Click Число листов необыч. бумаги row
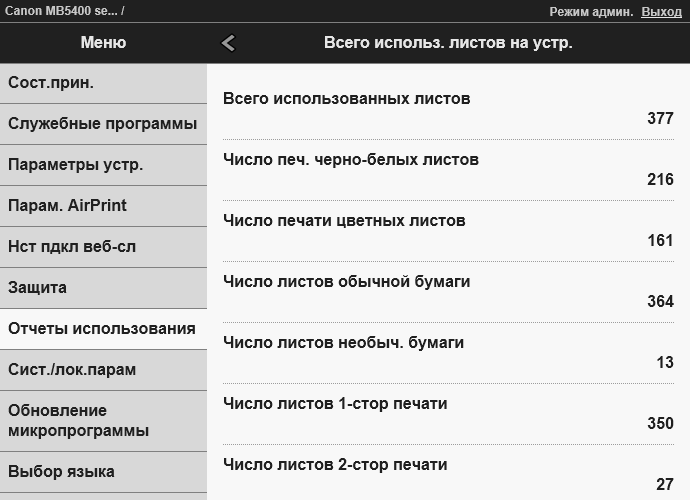Image resolution: width=690 pixels, height=500 pixels. (448, 352)
